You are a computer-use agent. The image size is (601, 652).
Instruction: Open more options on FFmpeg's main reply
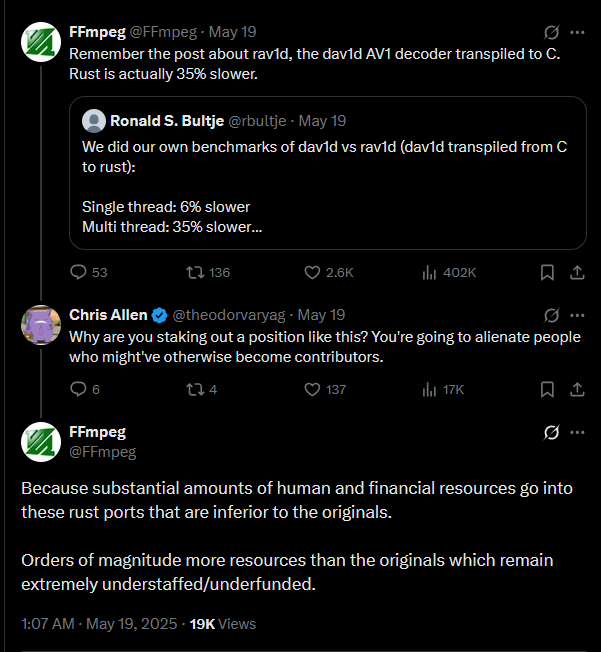coord(577,432)
